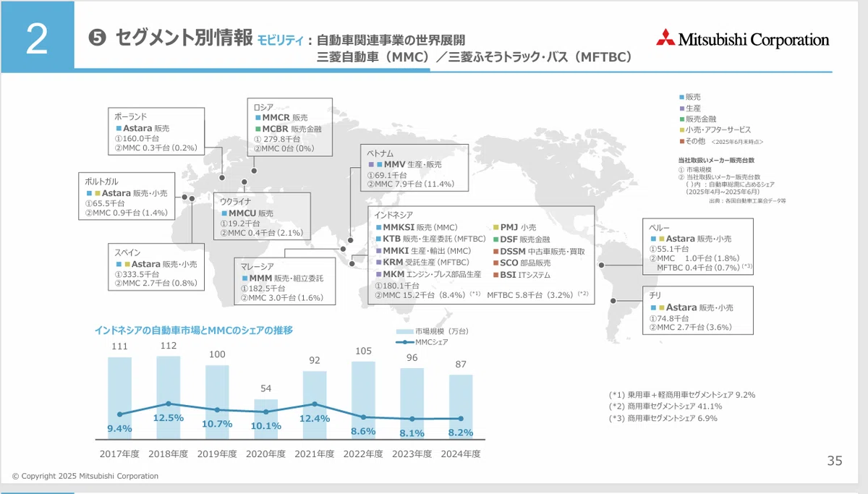Click the chart title インドネシアの自動車市場とMMCのシェアの推移
The width and height of the screenshot is (868, 494).
click(x=194, y=330)
